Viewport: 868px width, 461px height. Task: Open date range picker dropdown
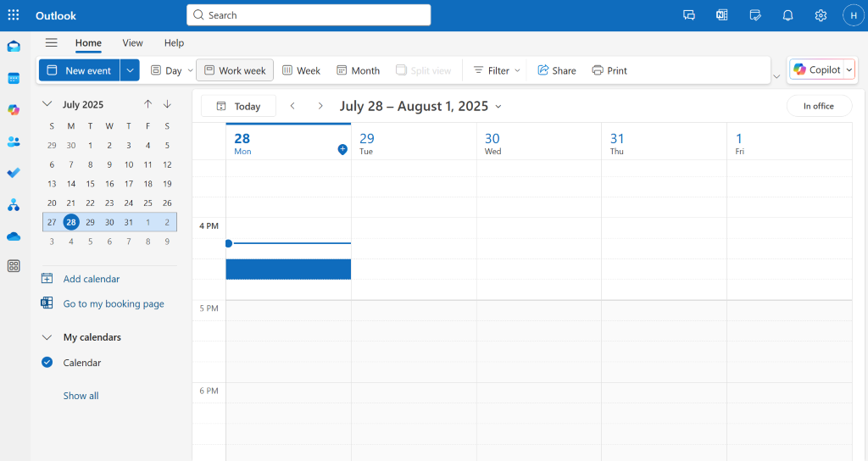click(498, 106)
